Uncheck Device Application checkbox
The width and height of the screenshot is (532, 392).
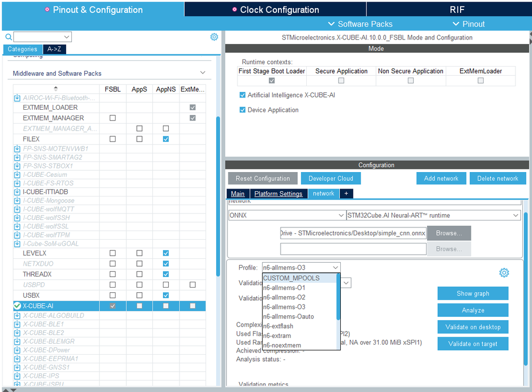[243, 110]
